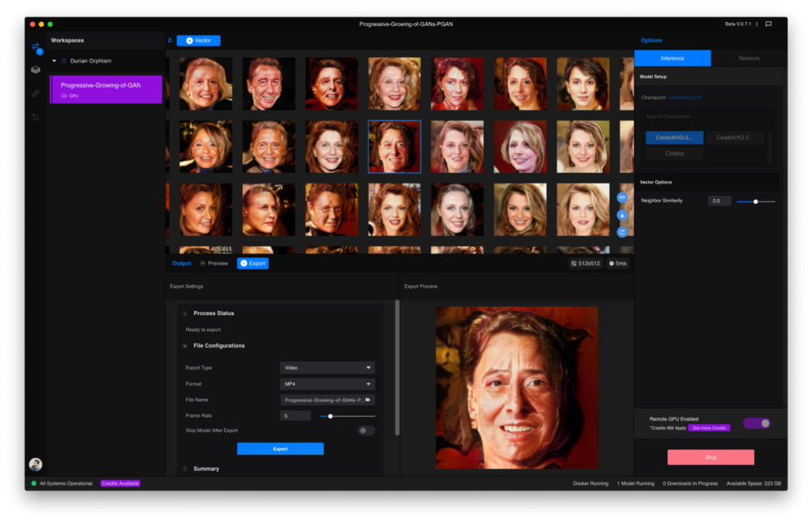This screenshot has width=812, height=523.
Task: Collapse the File Configurations section
Action: (x=185, y=346)
